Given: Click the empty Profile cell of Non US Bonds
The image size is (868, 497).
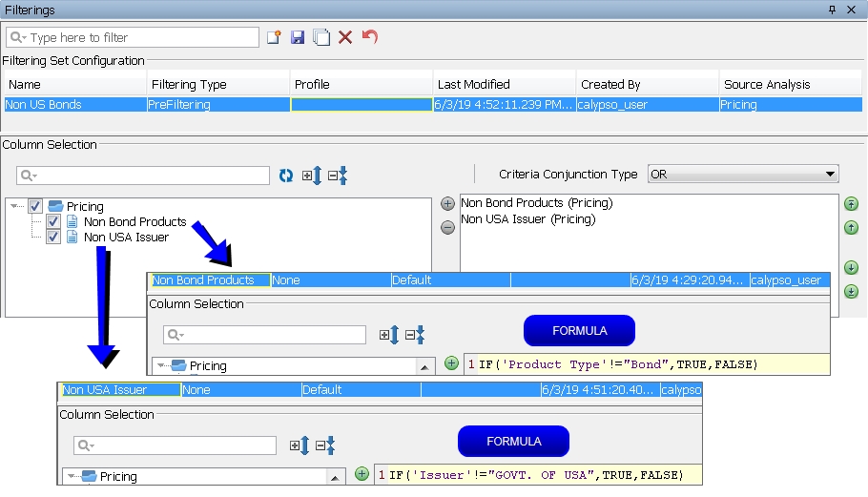Looking at the screenshot, I should 361,104.
